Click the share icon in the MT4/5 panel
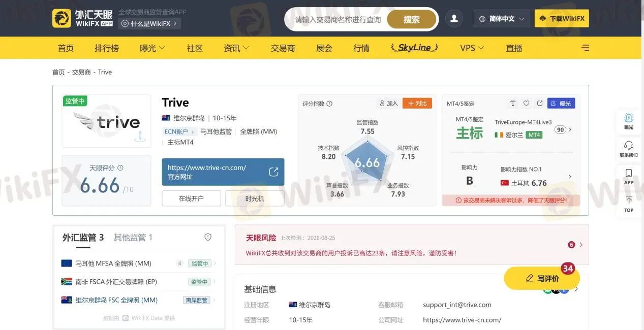The image size is (644, 330). pos(539,103)
